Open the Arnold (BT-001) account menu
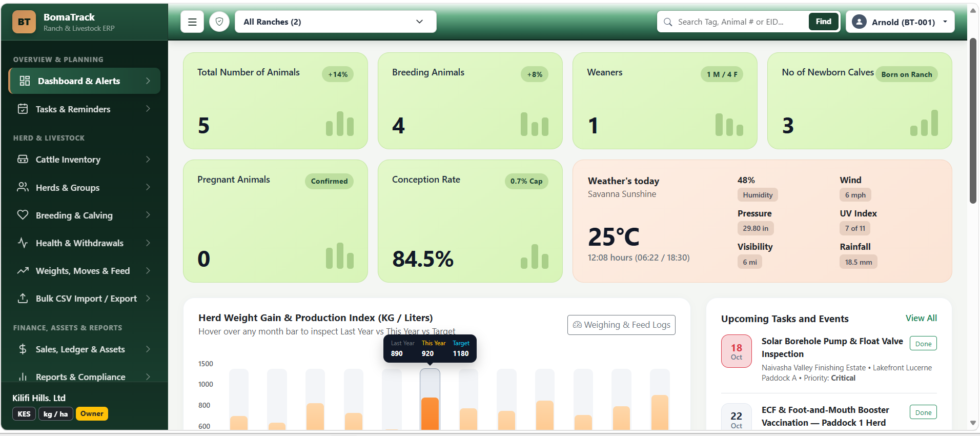 (900, 22)
